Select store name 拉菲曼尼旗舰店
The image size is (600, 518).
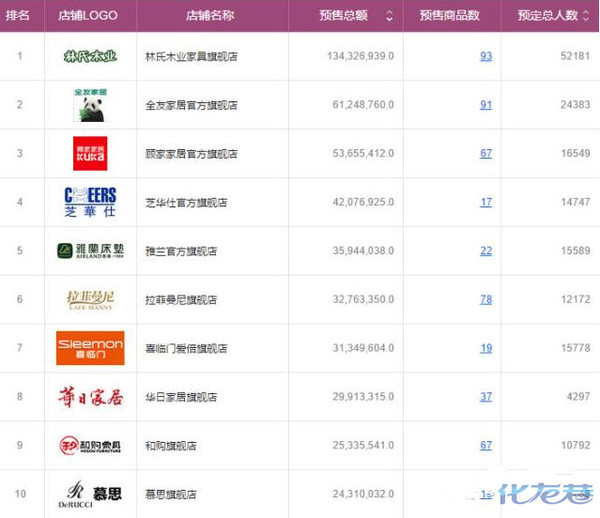tap(181, 300)
